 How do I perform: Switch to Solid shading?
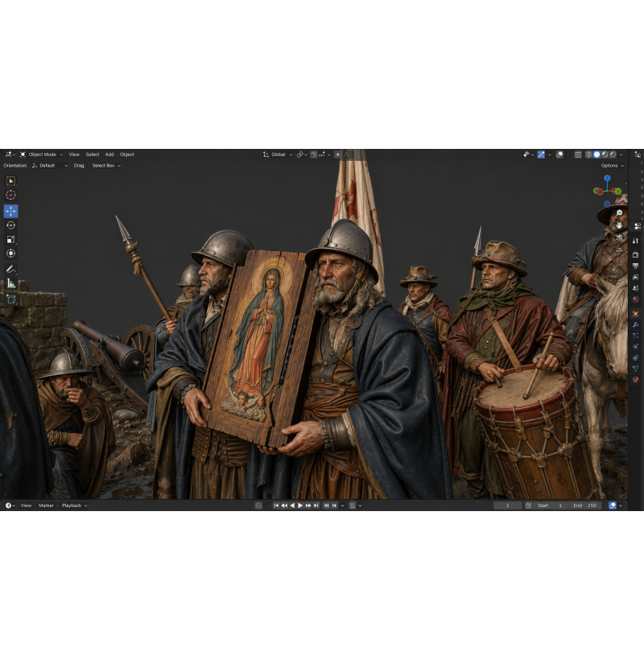tap(597, 155)
